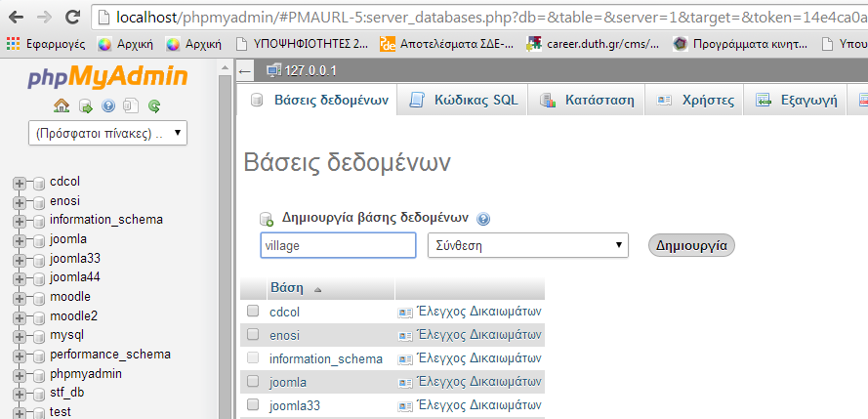Open the phpMyAdmin help question-mark icon
This screenshot has height=419, width=868.
tap(108, 105)
